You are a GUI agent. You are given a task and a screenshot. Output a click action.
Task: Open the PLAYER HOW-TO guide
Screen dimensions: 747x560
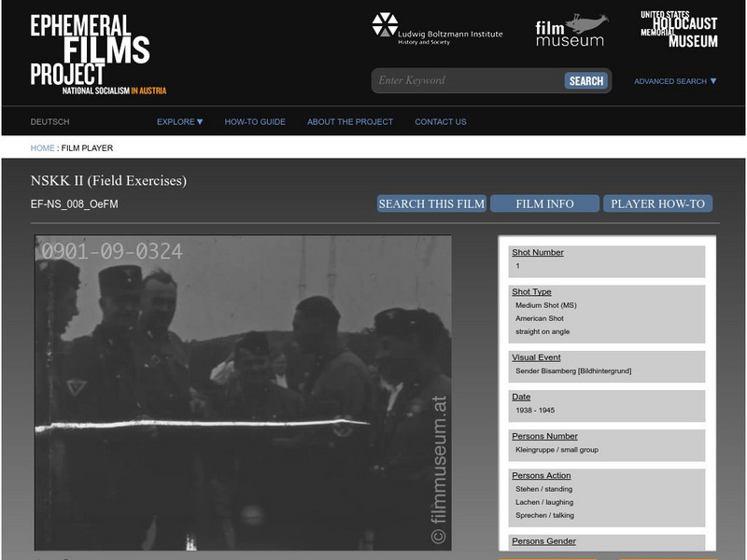coord(656,202)
